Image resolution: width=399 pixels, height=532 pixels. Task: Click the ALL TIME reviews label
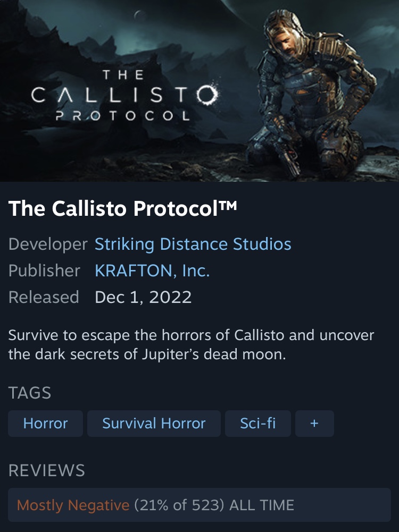point(261,505)
